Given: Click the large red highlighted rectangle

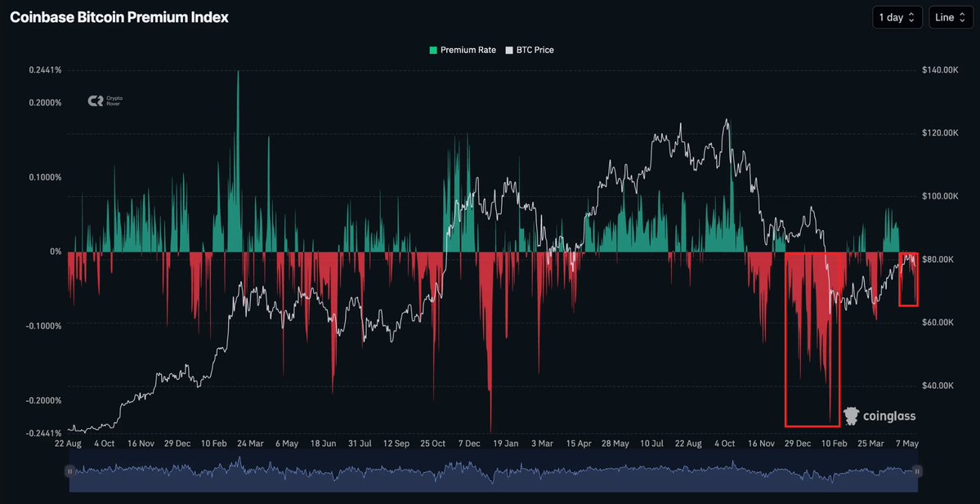Looking at the screenshot, I should (x=812, y=340).
